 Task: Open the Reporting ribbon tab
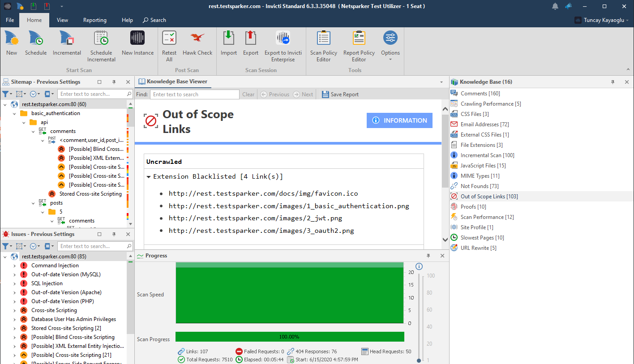click(x=94, y=20)
